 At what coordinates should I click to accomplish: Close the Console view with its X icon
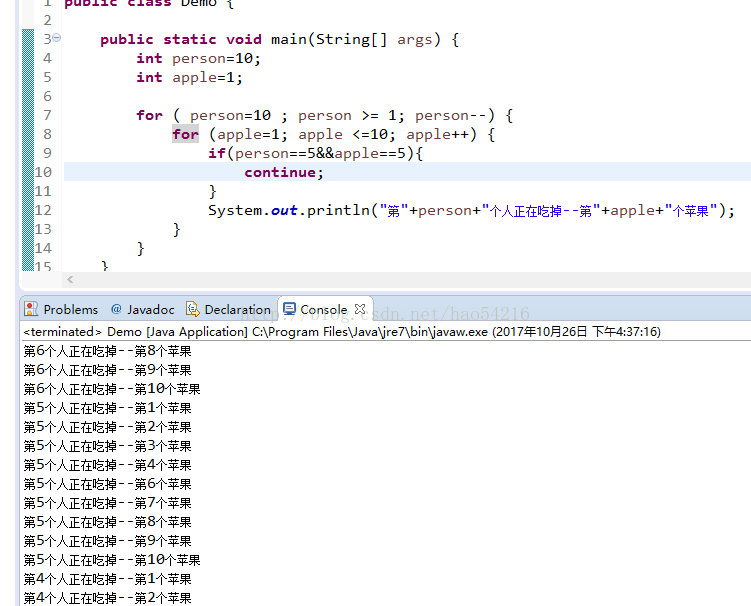tap(360, 309)
